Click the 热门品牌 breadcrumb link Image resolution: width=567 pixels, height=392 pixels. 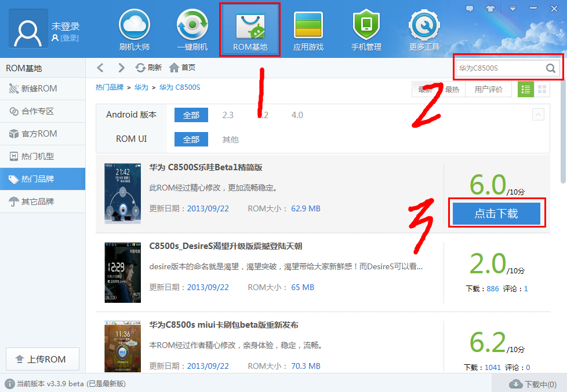click(110, 87)
